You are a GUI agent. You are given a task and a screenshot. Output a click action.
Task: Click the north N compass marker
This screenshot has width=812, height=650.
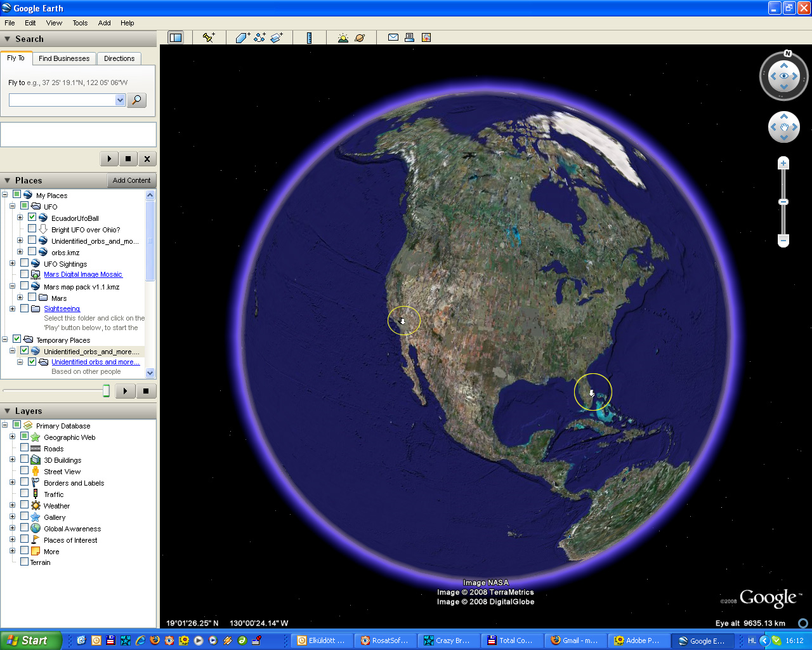788,54
